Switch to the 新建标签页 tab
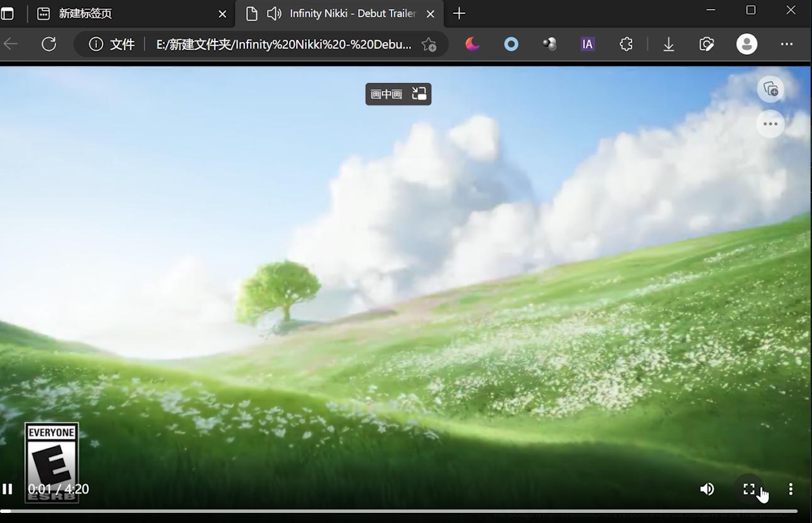Screen dimensions: 812x523 [x=85, y=13]
